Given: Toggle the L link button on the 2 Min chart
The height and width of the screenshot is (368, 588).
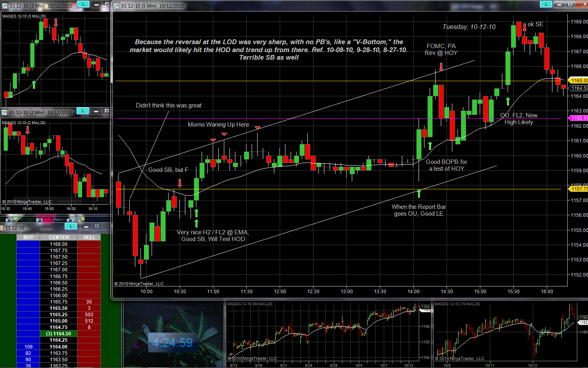Looking at the screenshot, I should [x=83, y=111].
